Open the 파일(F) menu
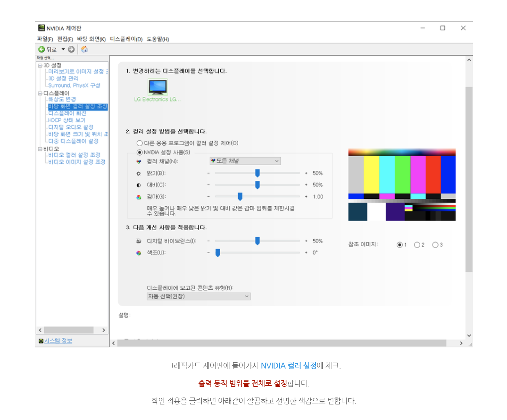Viewport: 507px width, 420px height. [x=45, y=39]
